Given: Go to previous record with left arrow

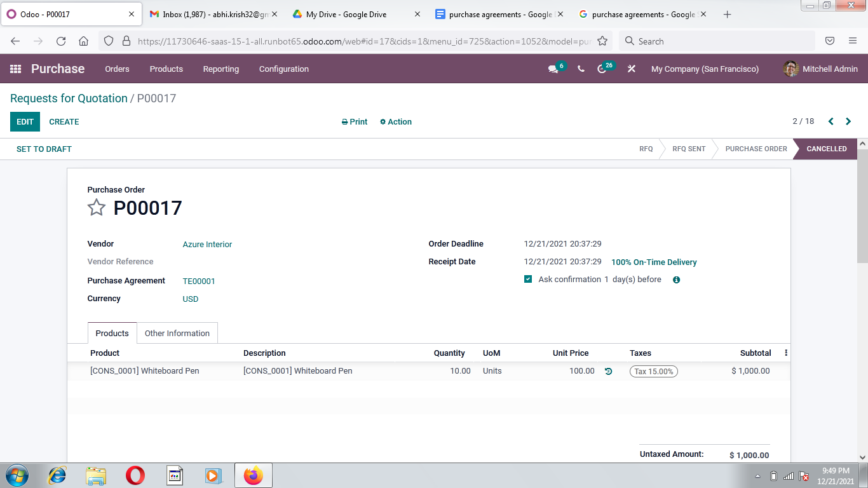Looking at the screenshot, I should 831,121.
